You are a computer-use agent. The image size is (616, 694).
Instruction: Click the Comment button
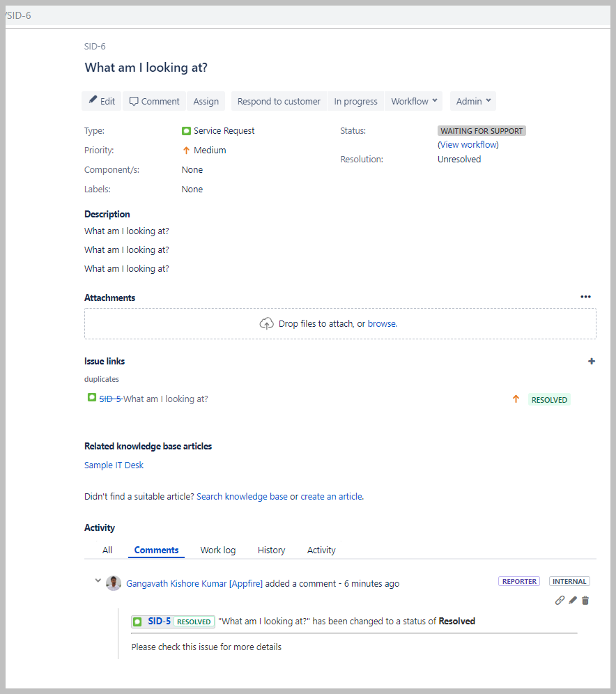tap(154, 101)
